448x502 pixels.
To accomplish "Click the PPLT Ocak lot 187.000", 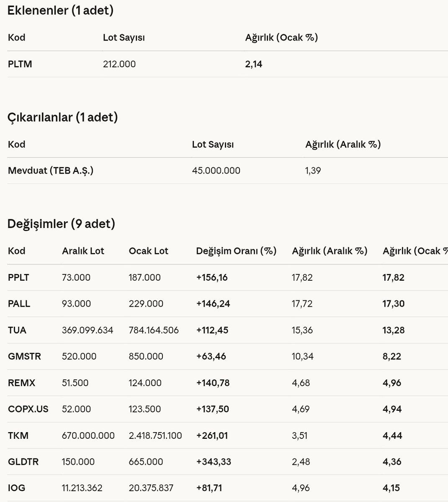I will tap(145, 277).
